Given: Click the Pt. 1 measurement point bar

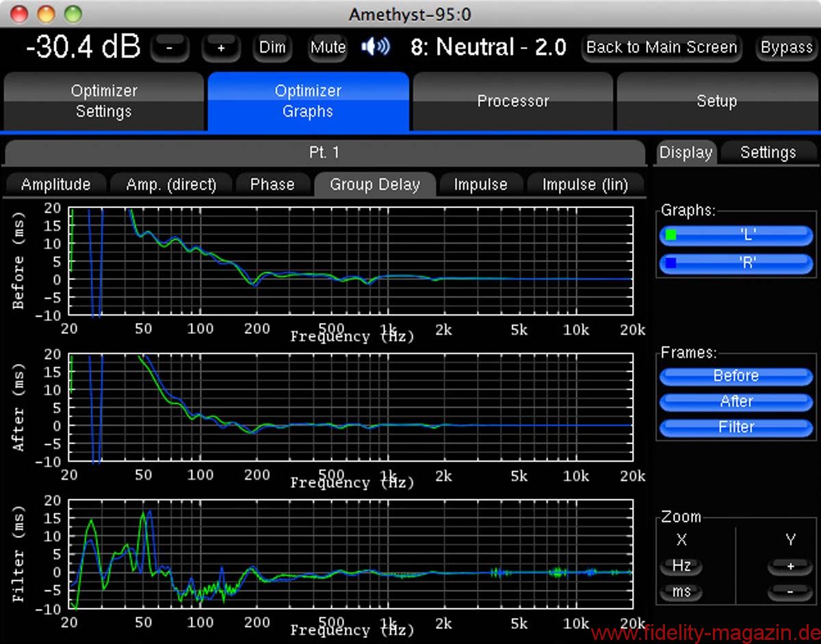Looking at the screenshot, I should coord(324,153).
